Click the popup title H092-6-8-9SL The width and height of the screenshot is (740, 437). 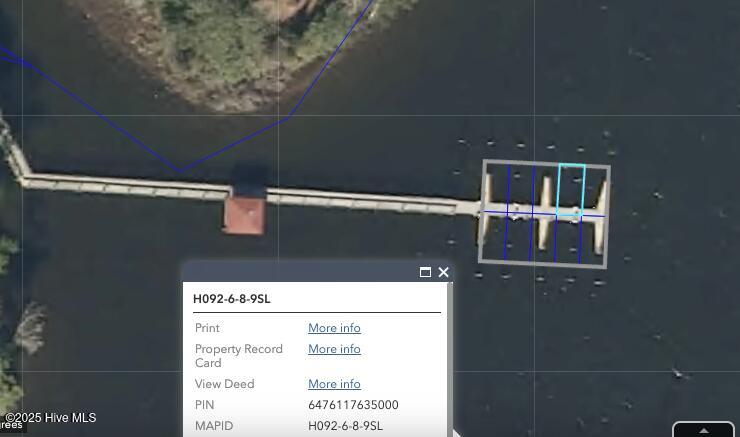point(232,299)
